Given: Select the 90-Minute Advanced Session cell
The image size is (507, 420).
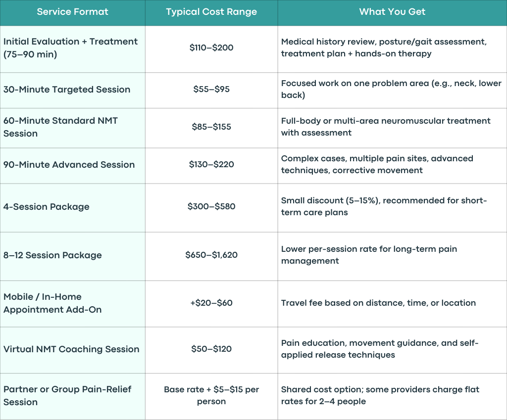Looking at the screenshot, I should point(72,166).
